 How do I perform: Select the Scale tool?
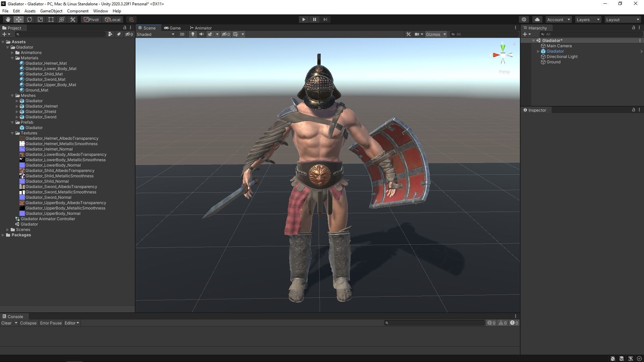tap(40, 19)
